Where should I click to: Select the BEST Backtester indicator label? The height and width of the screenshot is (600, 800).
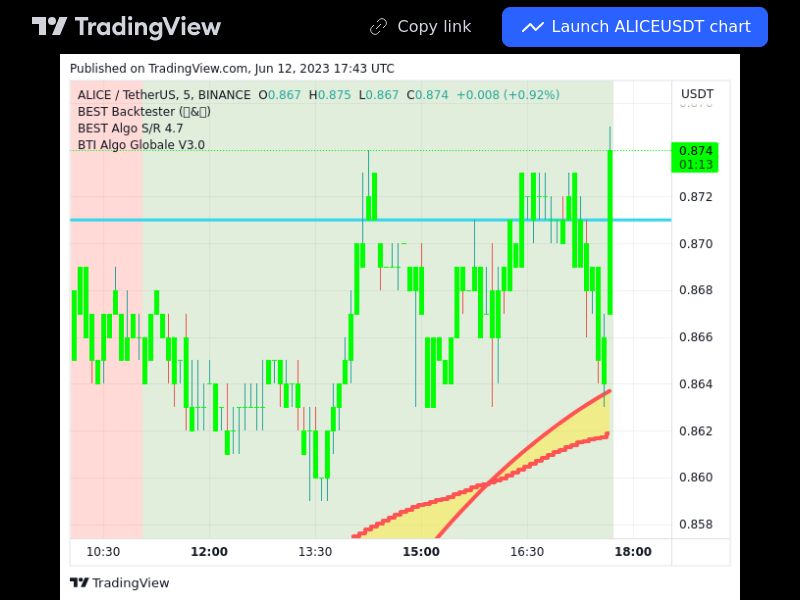(x=144, y=112)
